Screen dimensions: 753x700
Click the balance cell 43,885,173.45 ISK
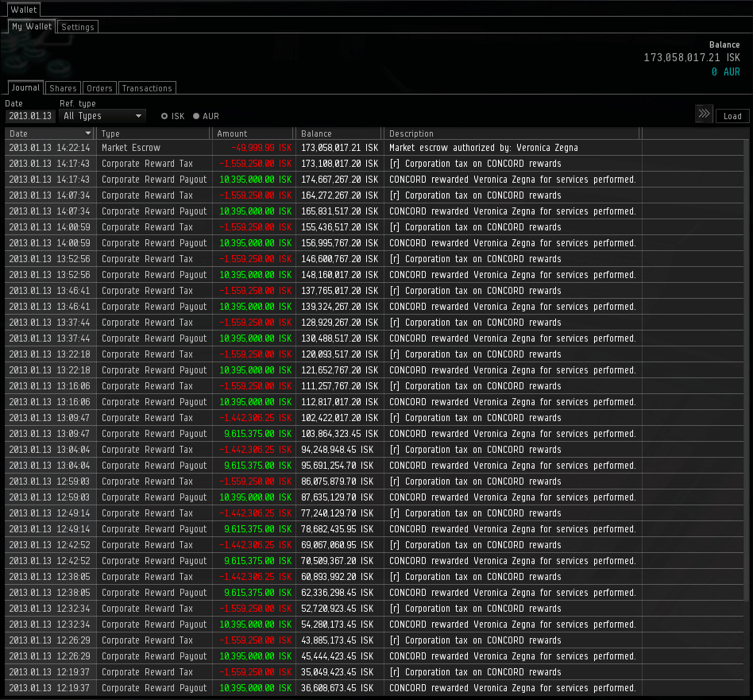[337, 640]
